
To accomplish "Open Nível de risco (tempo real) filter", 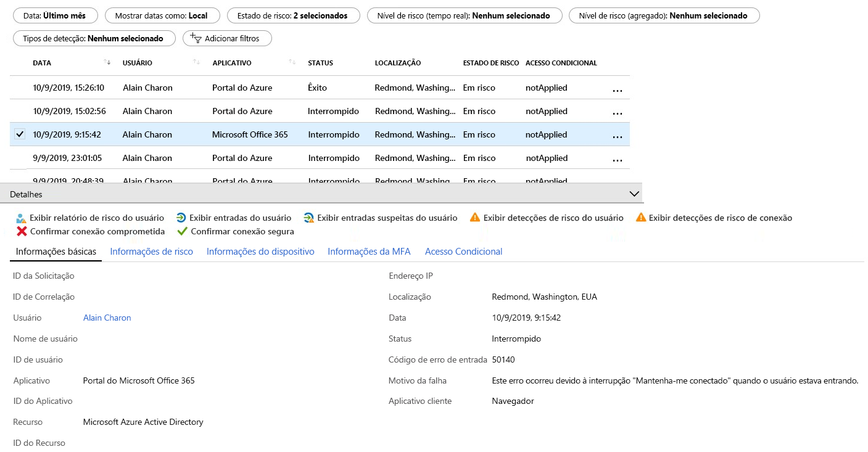I will coord(465,15).
